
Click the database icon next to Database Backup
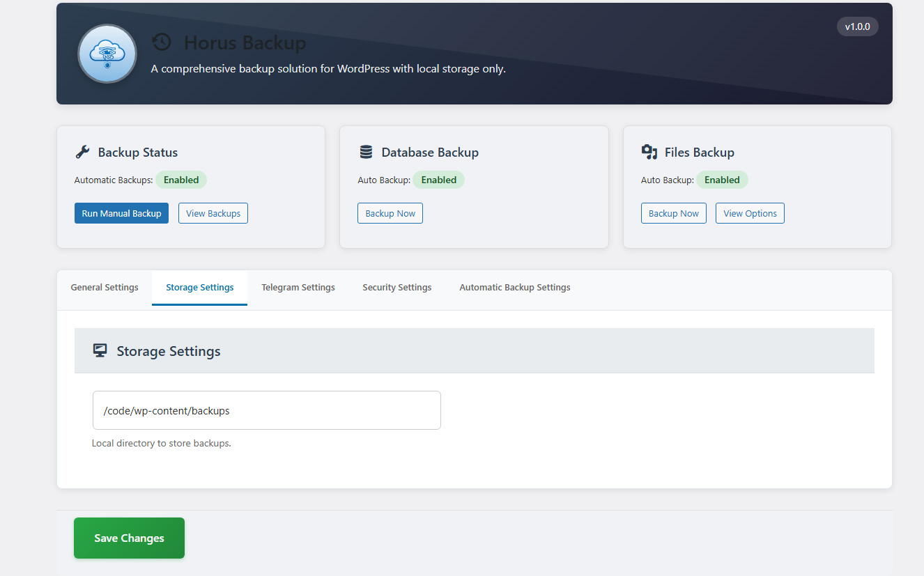pos(366,152)
